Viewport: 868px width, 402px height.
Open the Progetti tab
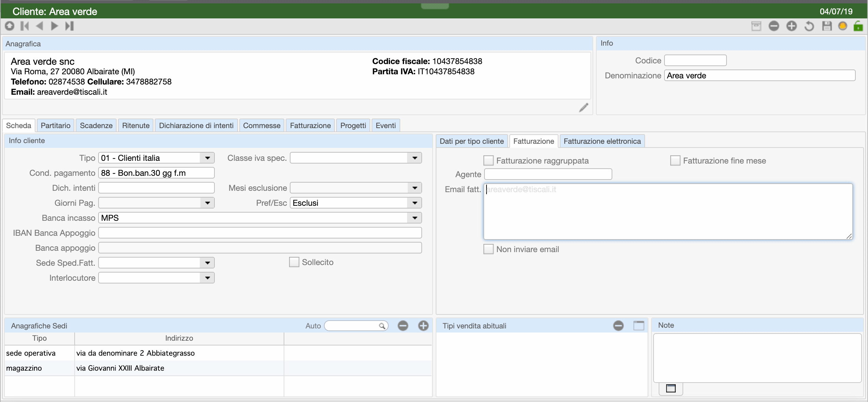[x=353, y=125]
